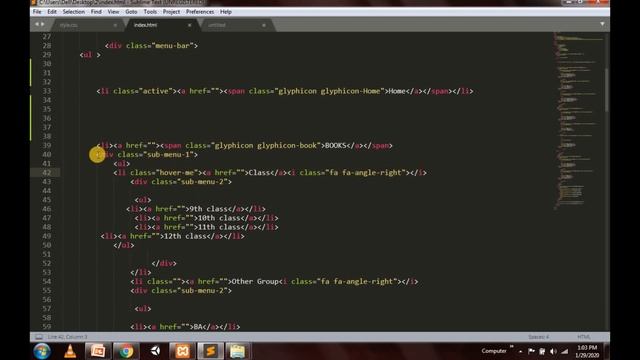Switch to the style.css tab
640x360 pixels.
point(86,25)
